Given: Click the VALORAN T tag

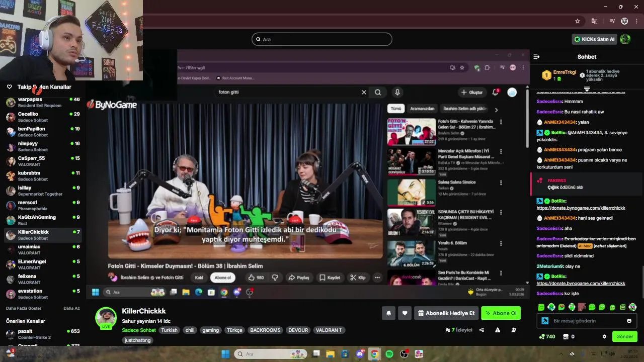Looking at the screenshot, I should pyautogui.click(x=329, y=330).
